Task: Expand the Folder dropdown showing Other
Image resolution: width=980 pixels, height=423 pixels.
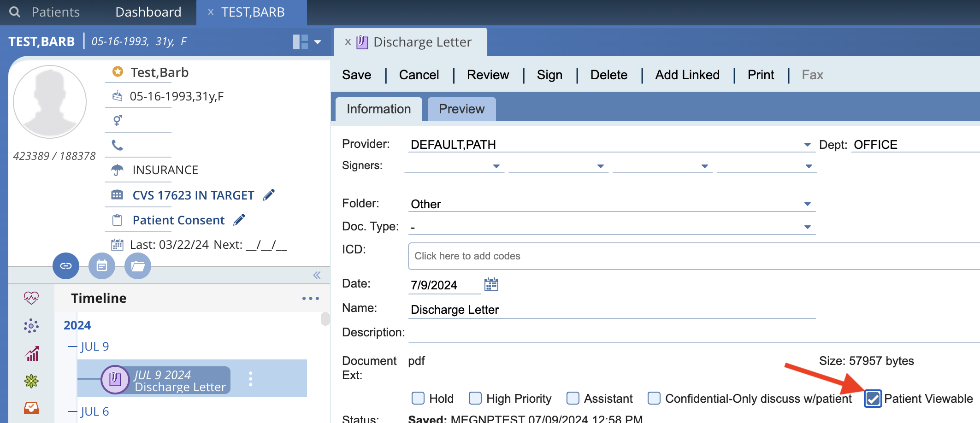Action: pos(807,204)
